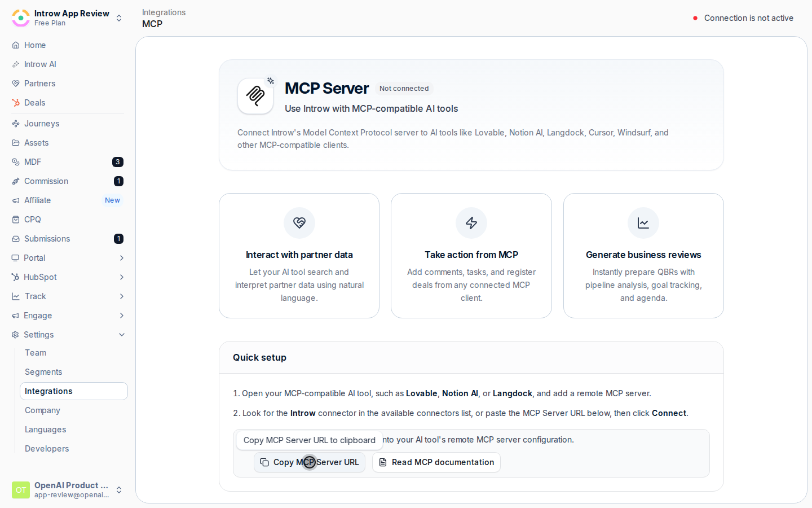The width and height of the screenshot is (812, 508).
Task: Click the Submissions badge showing 1
Action: click(x=118, y=239)
